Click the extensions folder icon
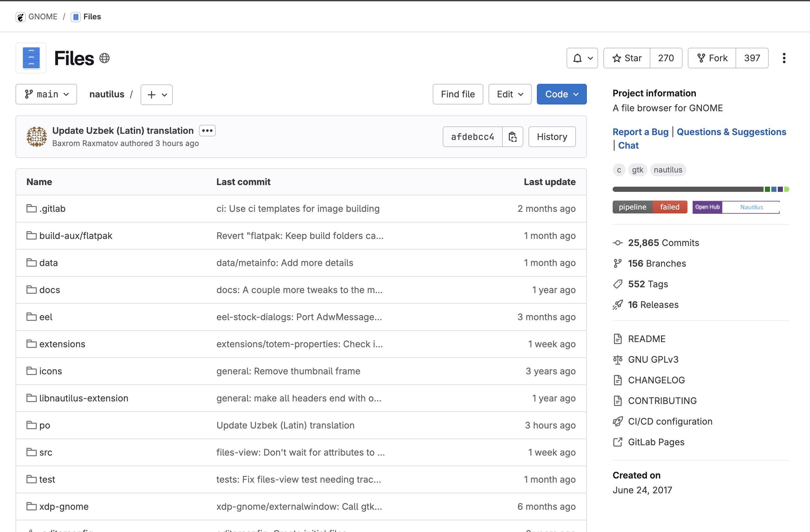The image size is (810, 532). 32,344
